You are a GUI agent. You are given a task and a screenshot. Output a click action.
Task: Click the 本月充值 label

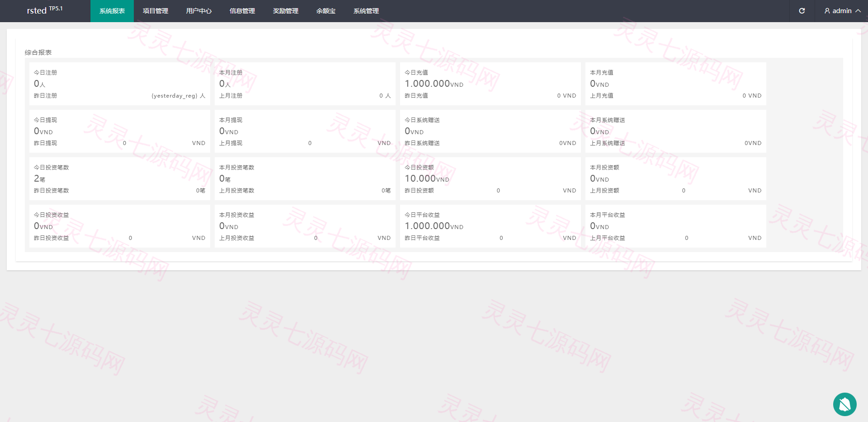click(602, 72)
